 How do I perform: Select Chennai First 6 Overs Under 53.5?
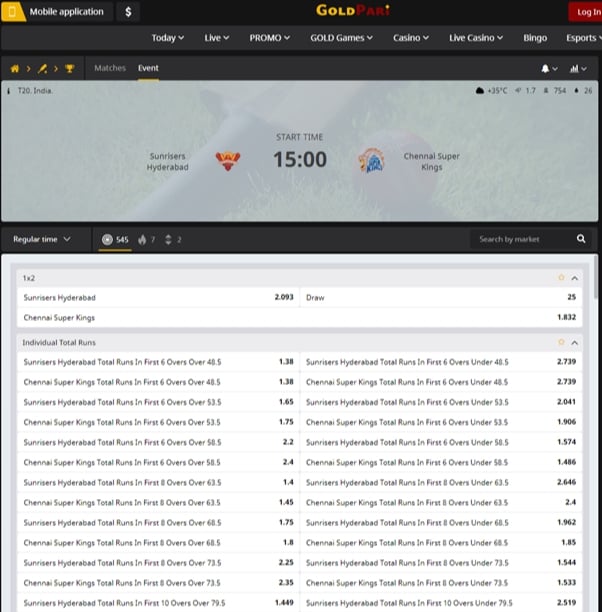click(441, 422)
